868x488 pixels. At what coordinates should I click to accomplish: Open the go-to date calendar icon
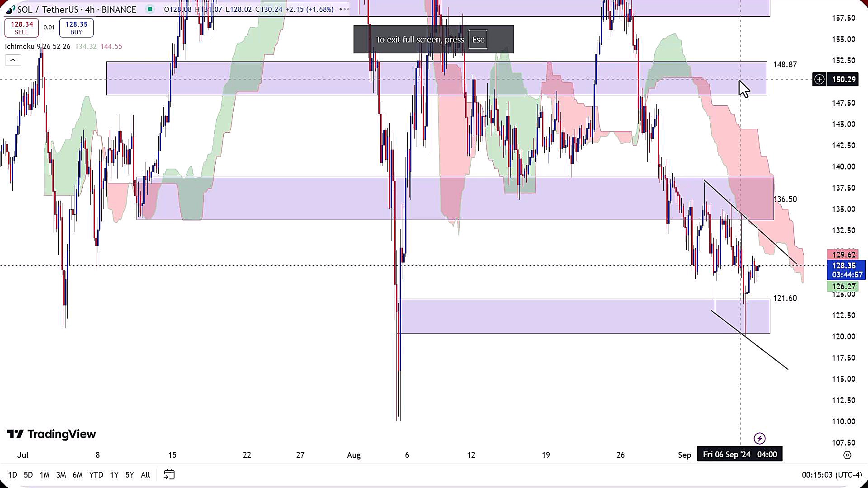[169, 474]
